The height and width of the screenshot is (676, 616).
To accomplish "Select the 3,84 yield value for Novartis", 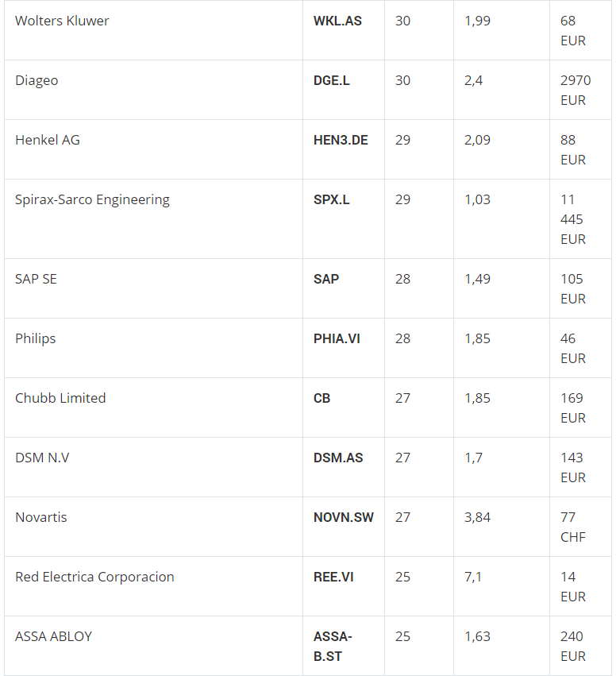I will coord(477,517).
